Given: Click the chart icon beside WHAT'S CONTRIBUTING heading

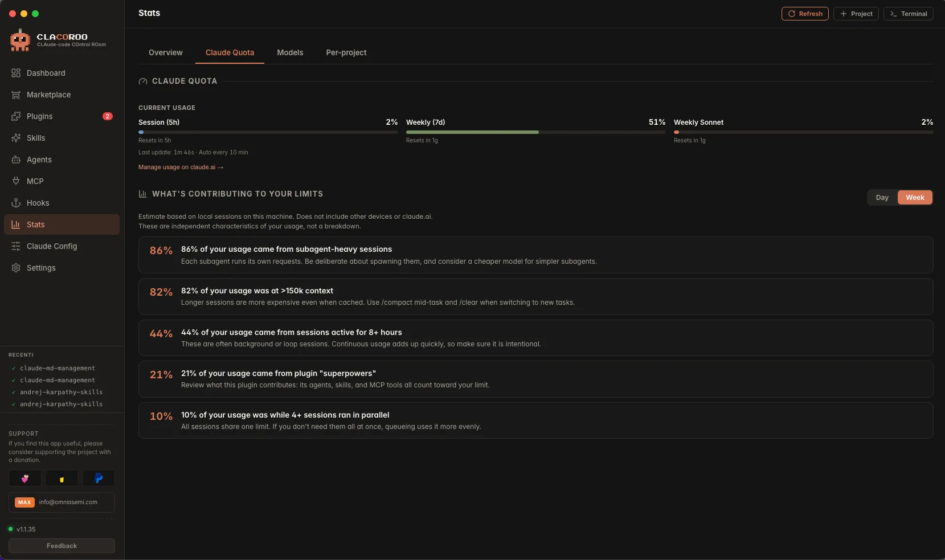Looking at the screenshot, I should (143, 194).
